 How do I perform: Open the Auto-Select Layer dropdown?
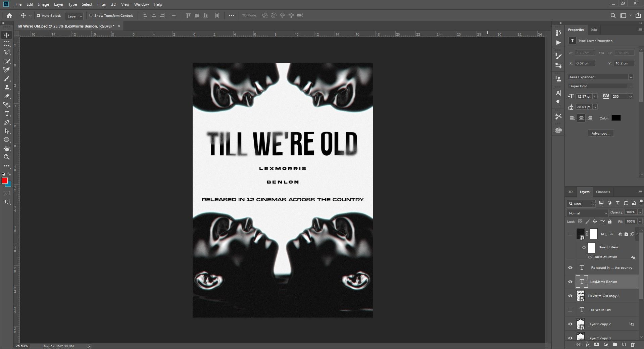tap(74, 16)
